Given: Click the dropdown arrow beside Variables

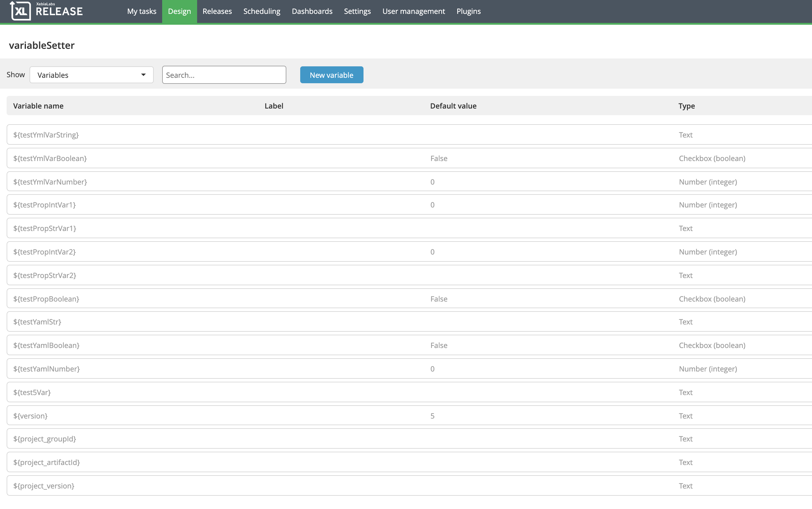Looking at the screenshot, I should (x=143, y=75).
